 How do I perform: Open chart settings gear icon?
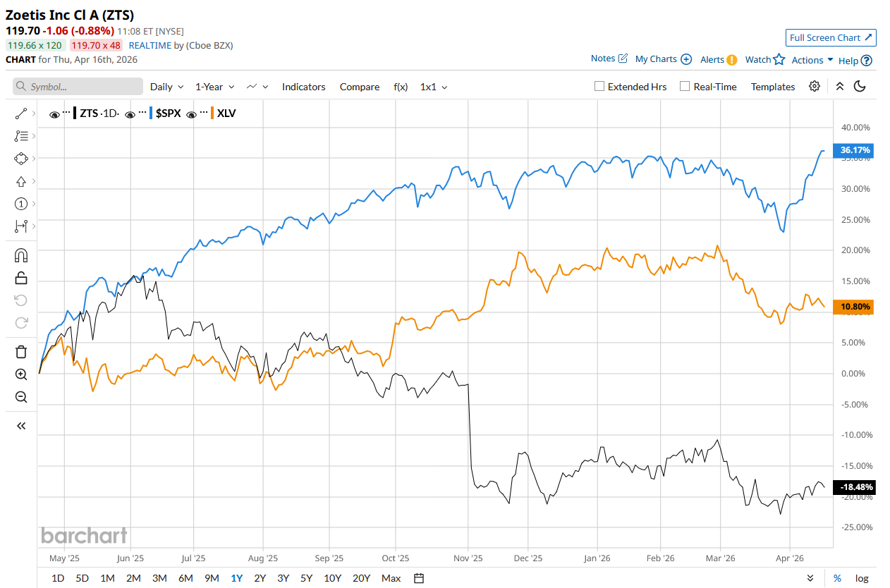[815, 86]
